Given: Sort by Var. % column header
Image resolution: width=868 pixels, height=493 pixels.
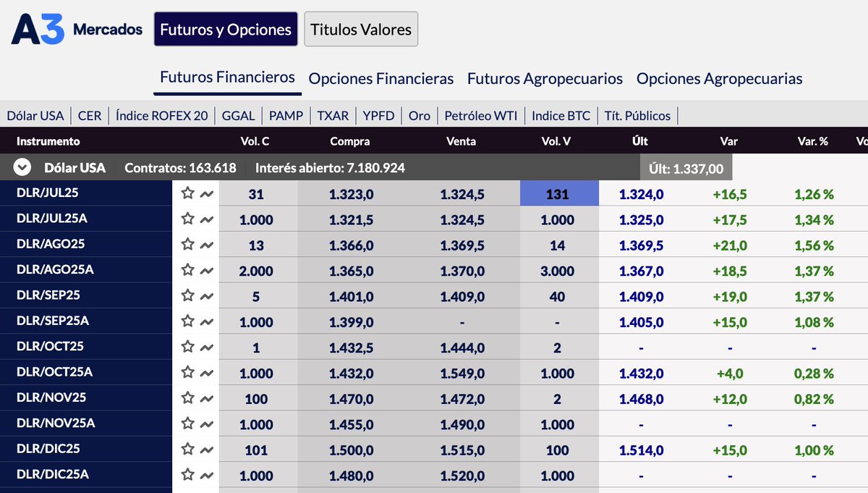Looking at the screenshot, I should pyautogui.click(x=813, y=141).
